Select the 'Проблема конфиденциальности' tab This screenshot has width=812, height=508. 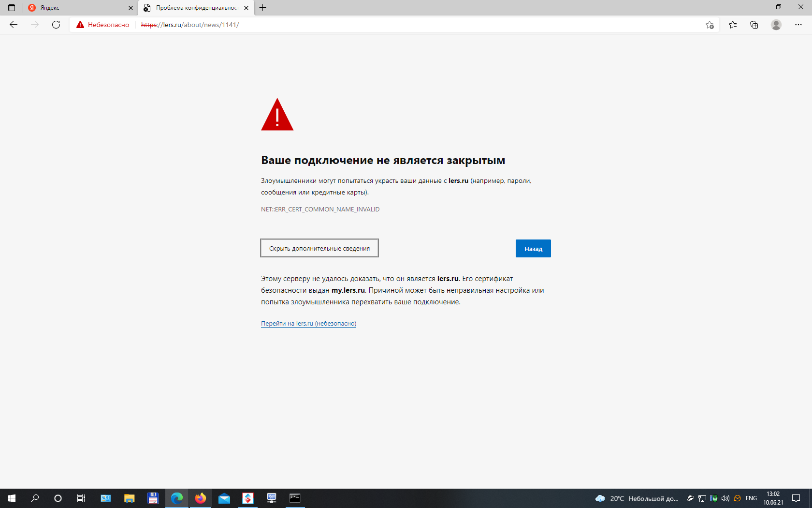196,8
